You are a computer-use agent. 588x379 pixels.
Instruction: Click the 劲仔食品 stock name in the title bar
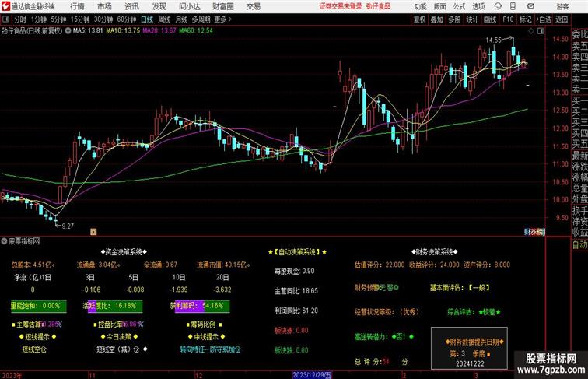[x=378, y=6]
